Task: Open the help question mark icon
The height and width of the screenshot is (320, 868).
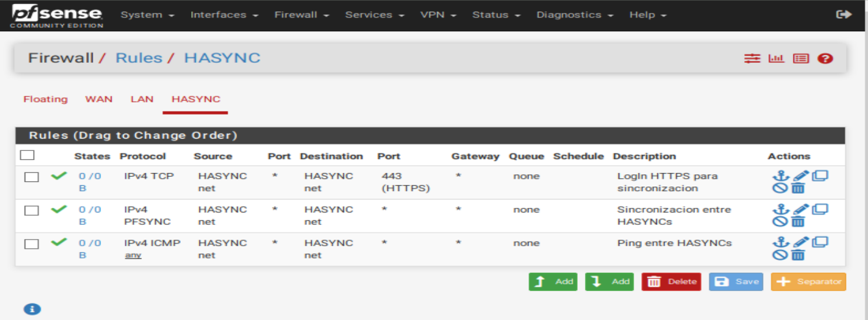Action: pos(825,58)
